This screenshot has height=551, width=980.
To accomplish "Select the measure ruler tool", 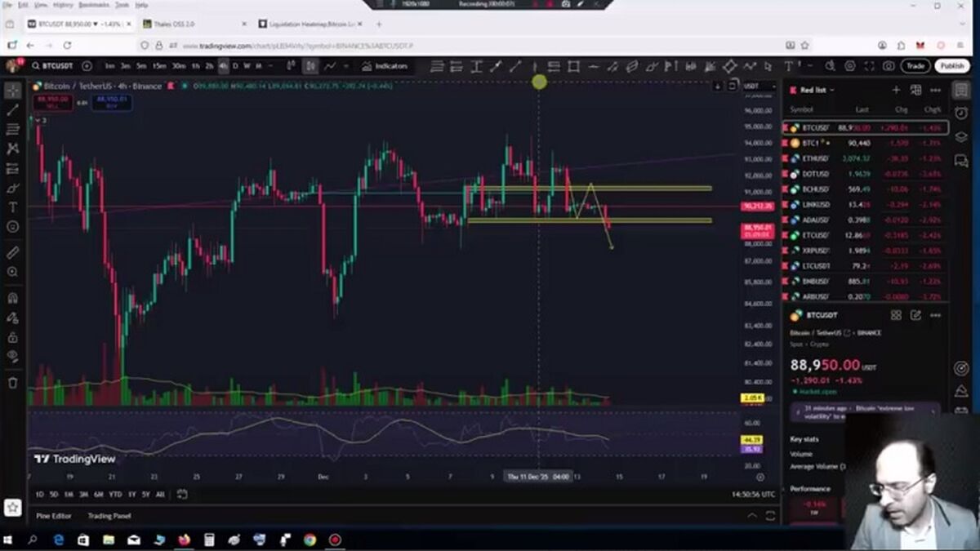I will tap(12, 252).
